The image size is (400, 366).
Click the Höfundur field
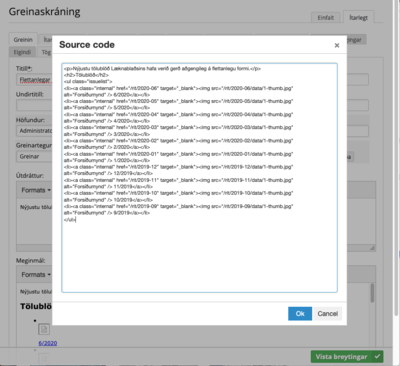(34, 131)
